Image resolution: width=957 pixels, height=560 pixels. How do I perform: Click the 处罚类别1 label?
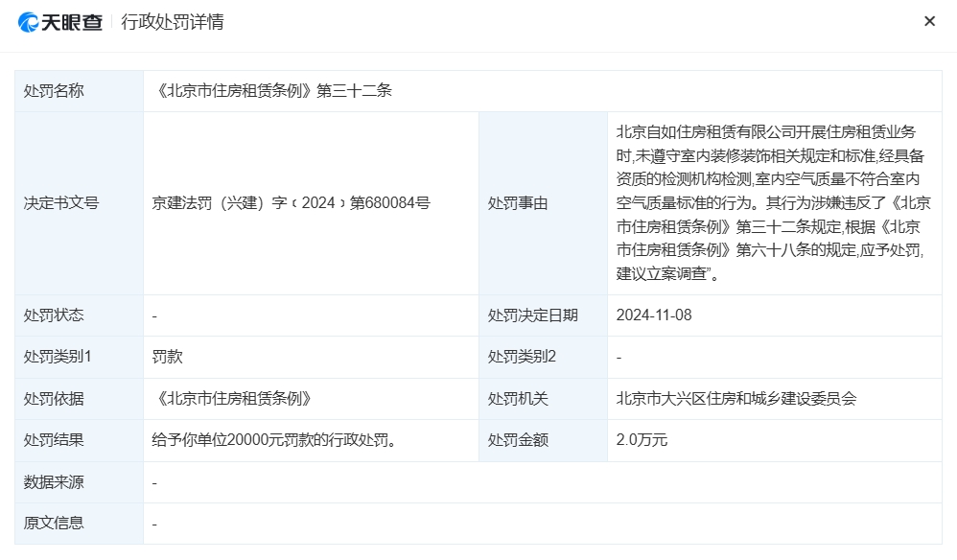tap(58, 357)
